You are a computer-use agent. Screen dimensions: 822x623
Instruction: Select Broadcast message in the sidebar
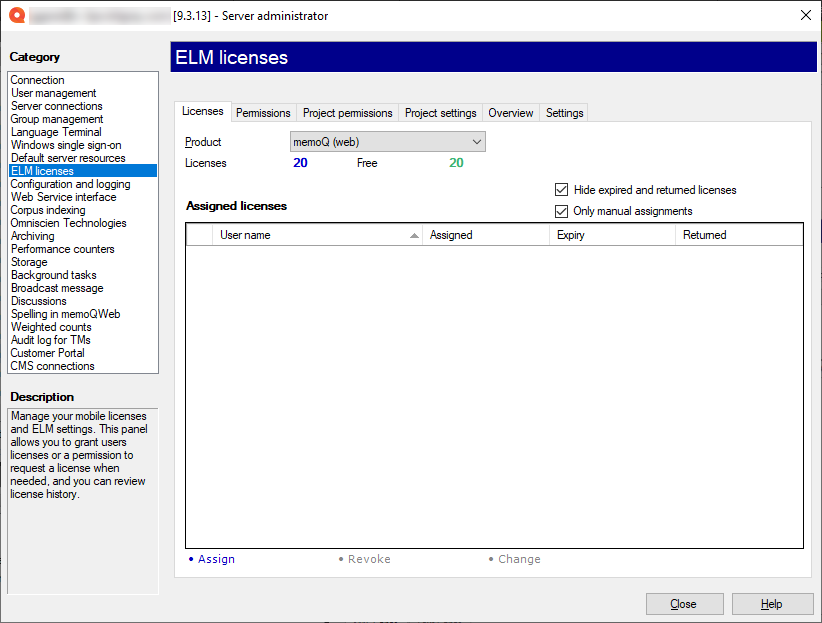coord(55,287)
